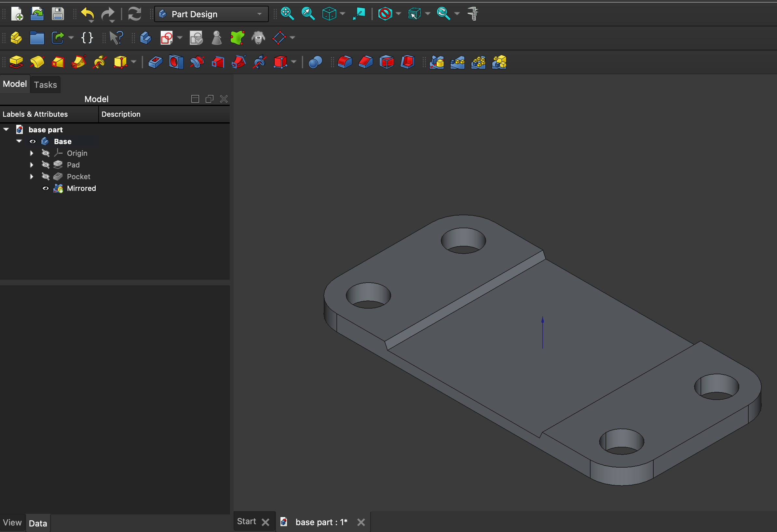Click the Description column header
The width and height of the screenshot is (777, 532).
121,114
